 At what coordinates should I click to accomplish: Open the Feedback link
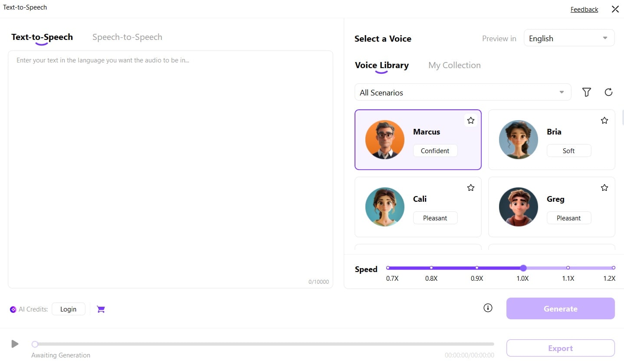click(584, 9)
